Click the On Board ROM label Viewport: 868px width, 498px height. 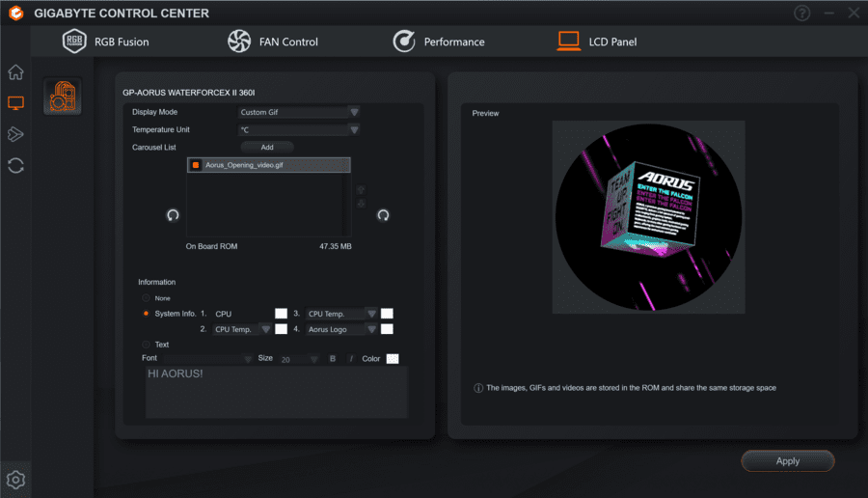click(x=211, y=246)
